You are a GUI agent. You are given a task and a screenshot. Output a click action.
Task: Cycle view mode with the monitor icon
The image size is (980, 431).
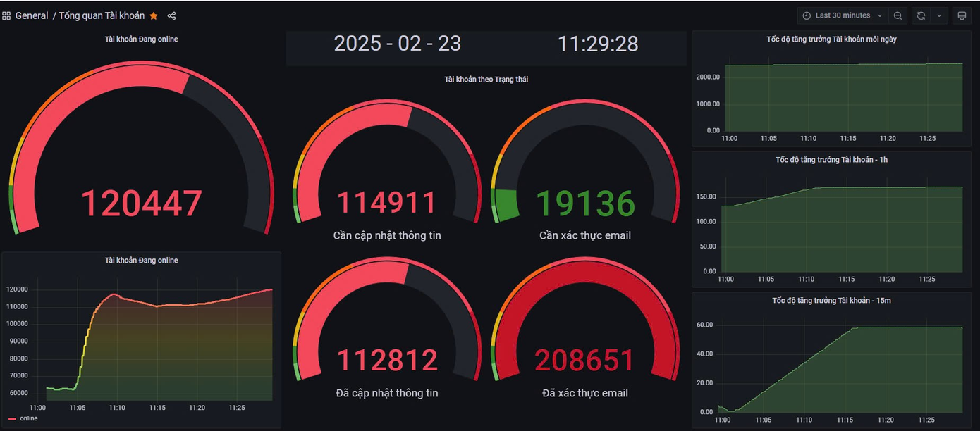(x=961, y=15)
